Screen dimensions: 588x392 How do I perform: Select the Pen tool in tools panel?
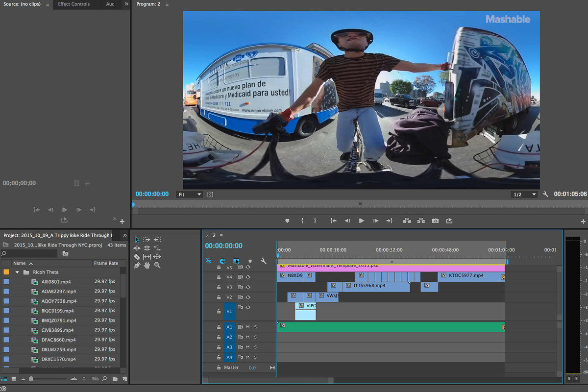point(137,265)
